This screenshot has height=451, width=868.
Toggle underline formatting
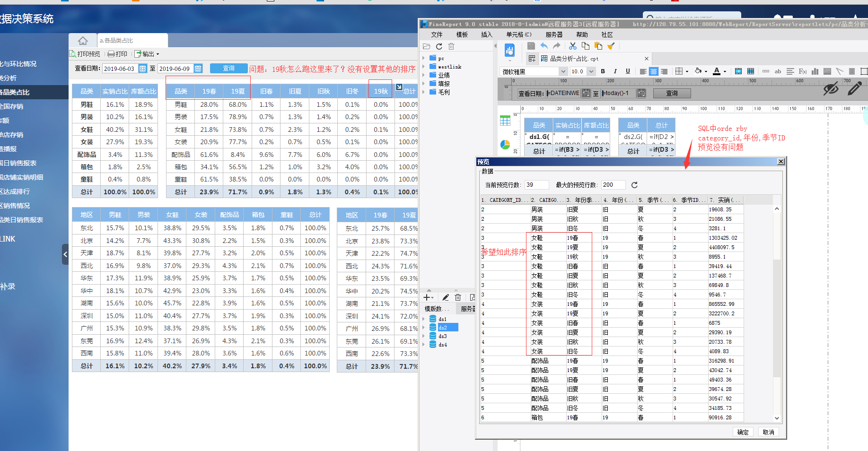628,71
